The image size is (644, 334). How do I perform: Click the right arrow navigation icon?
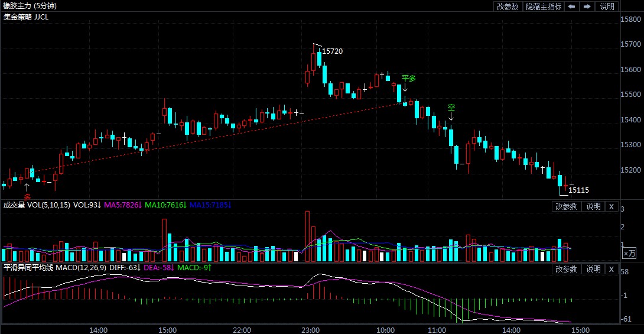[x=587, y=6]
